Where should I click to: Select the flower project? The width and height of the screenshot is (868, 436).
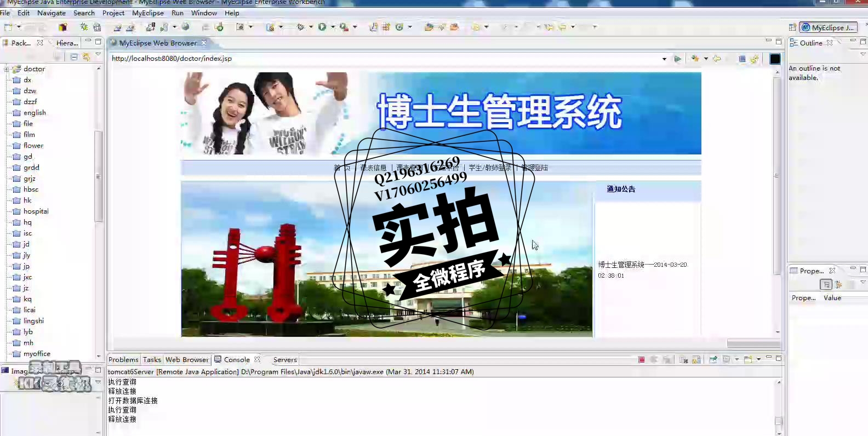coord(33,146)
